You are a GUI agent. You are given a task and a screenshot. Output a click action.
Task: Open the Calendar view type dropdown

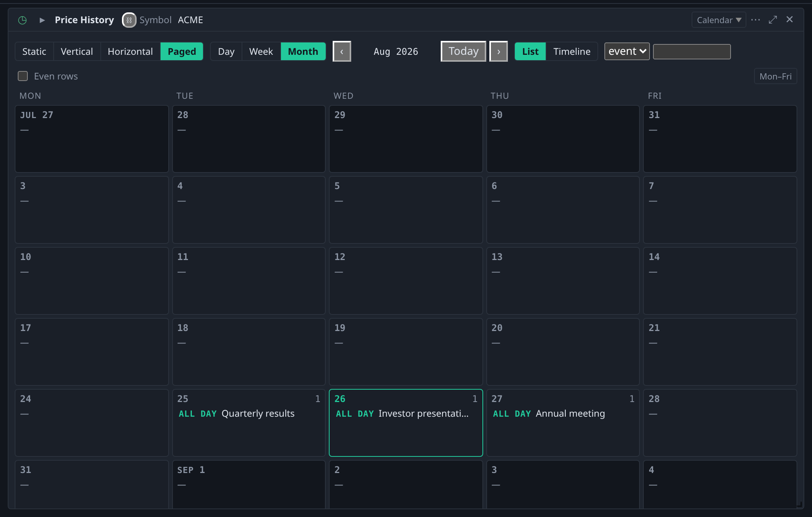[719, 20]
